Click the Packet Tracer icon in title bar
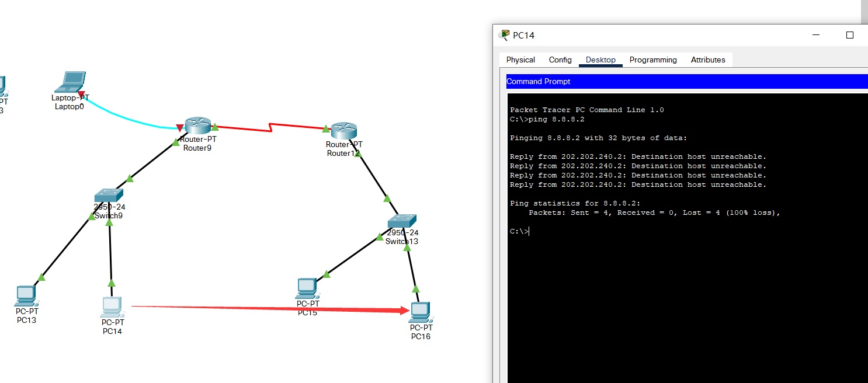This screenshot has width=868, height=383. tap(504, 34)
